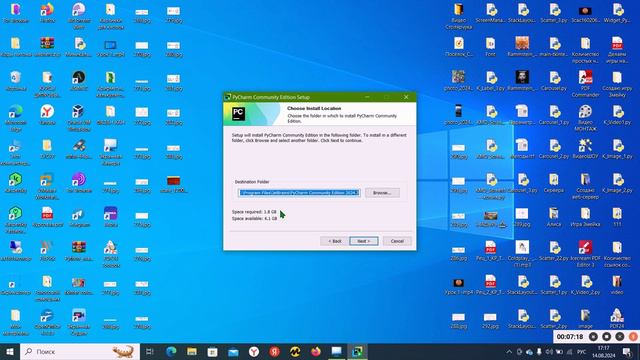Click the taskbar search box labeled Поиск
640x360 pixels.
tap(80, 351)
